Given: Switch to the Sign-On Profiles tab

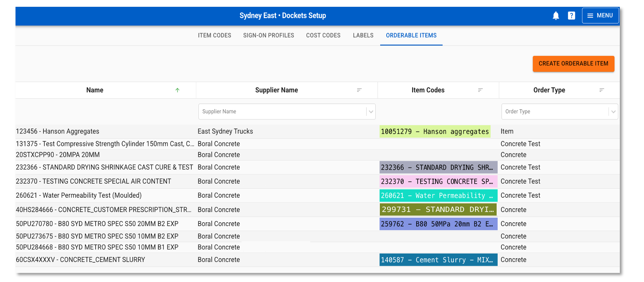Looking at the screenshot, I should pyautogui.click(x=268, y=36).
